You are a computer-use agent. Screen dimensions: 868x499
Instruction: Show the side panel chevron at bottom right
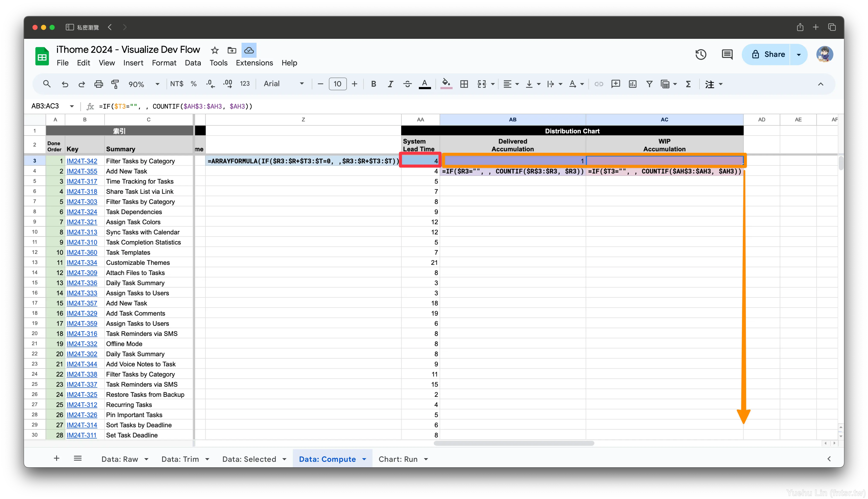829,459
